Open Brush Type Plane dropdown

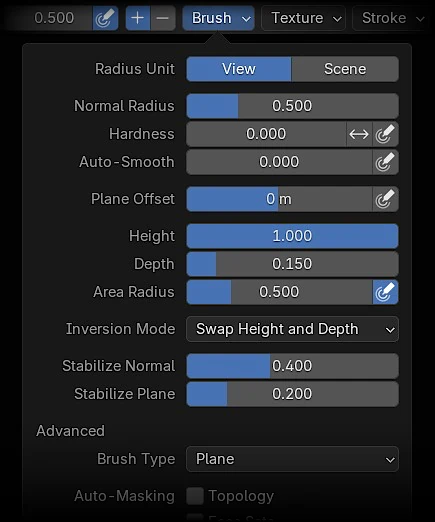click(x=292, y=459)
